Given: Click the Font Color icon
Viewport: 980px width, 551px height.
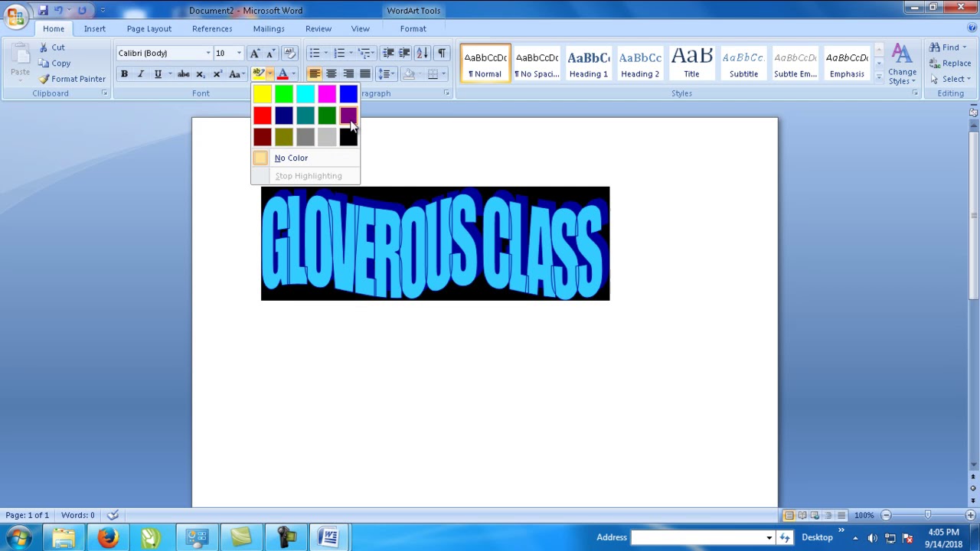Looking at the screenshot, I should tap(283, 74).
